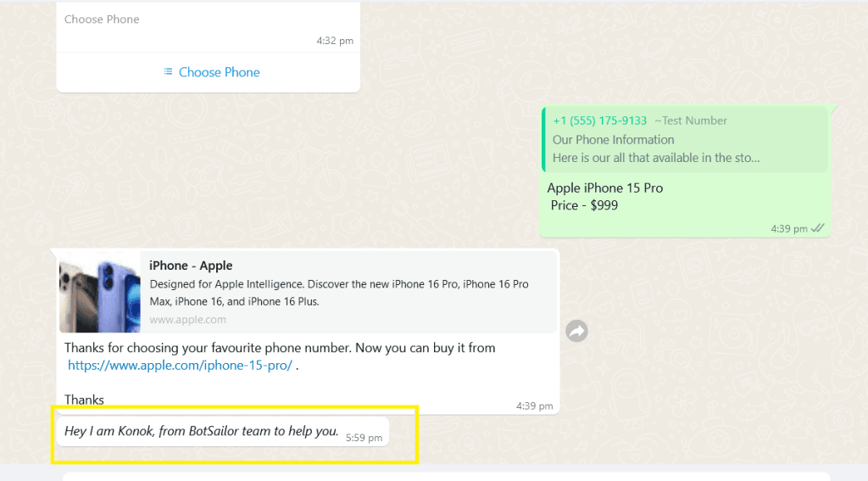Click the forward arrow beside the link preview
Image resolution: width=868 pixels, height=481 pixels.
[x=576, y=331]
